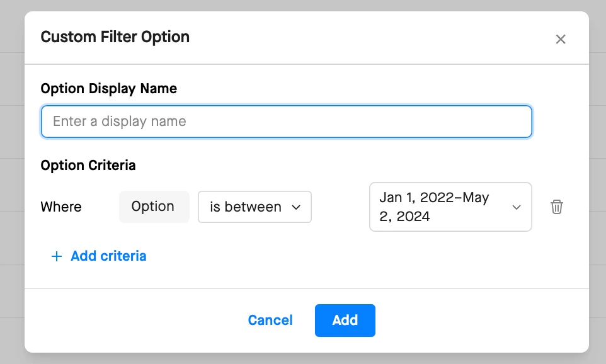
Task: Confirm with the blue Add button
Action: (345, 321)
